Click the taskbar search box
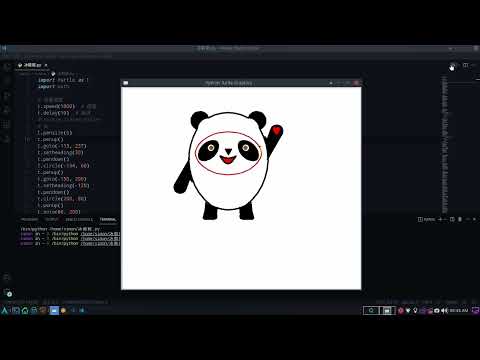Viewport: 480px width, 360px height. coord(371,311)
